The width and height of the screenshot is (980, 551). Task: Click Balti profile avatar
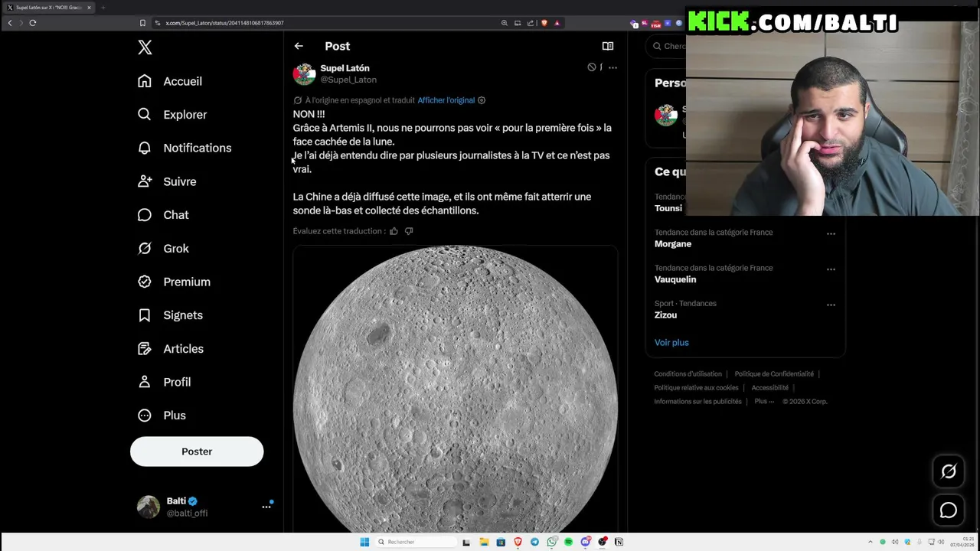149,507
